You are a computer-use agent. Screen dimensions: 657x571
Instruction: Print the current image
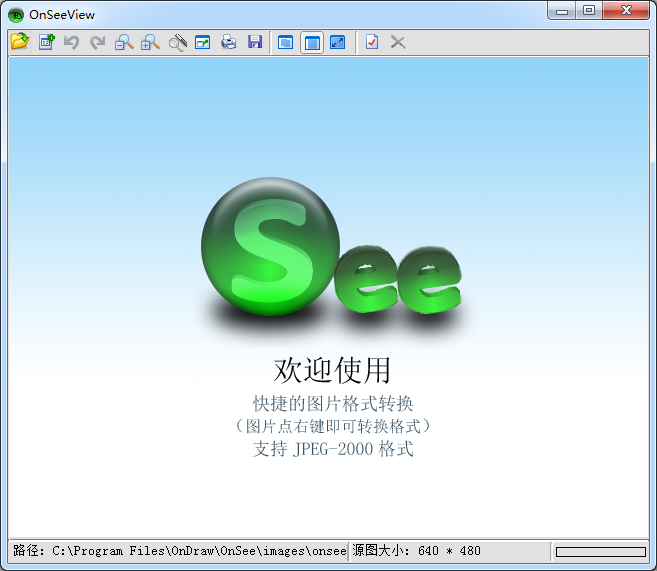click(x=229, y=42)
